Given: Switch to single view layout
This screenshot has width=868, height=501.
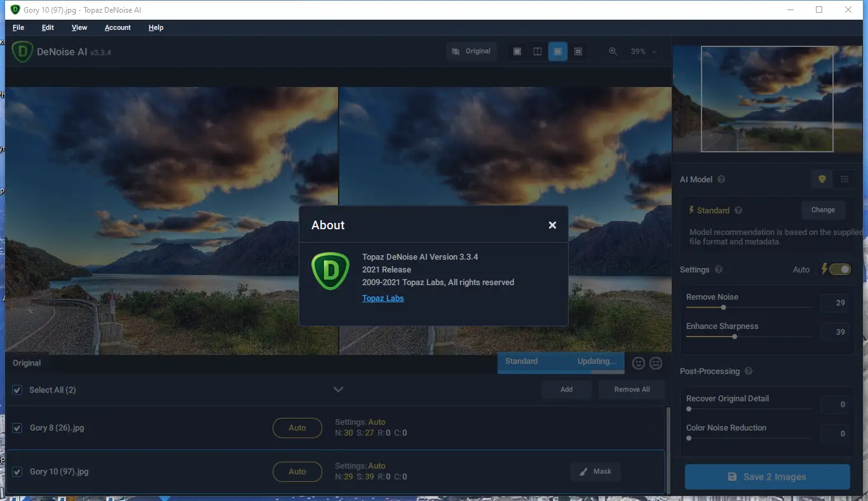Looking at the screenshot, I should 517,51.
